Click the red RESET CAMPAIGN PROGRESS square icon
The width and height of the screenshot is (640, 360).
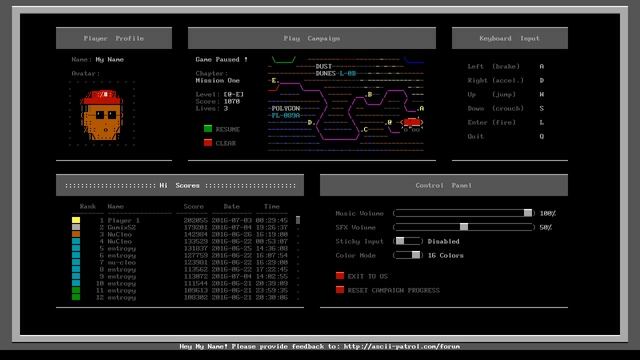pos(340,289)
